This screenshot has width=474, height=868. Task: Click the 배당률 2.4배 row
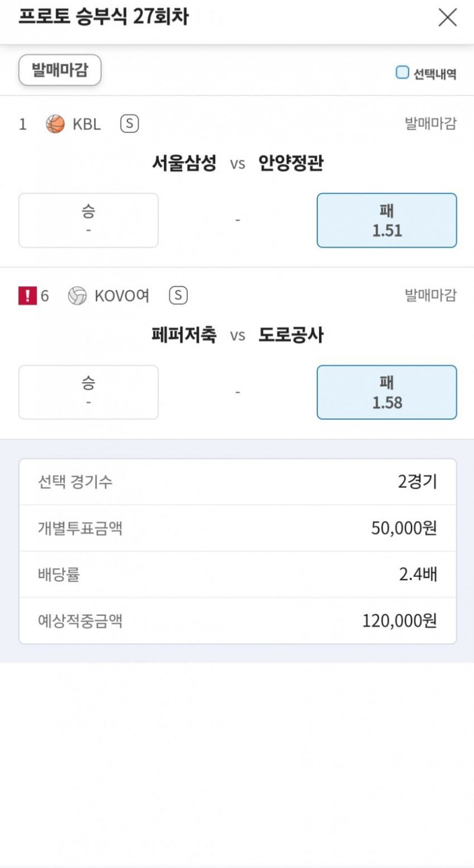[237, 575]
